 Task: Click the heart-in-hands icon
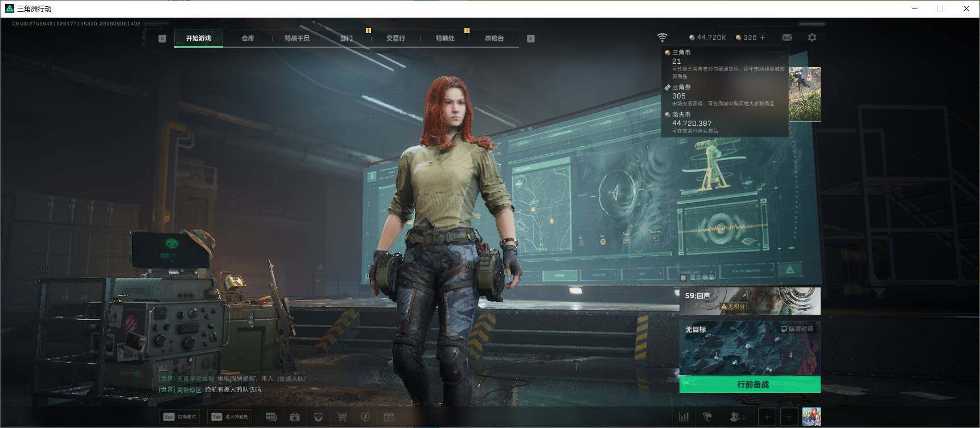click(x=318, y=417)
